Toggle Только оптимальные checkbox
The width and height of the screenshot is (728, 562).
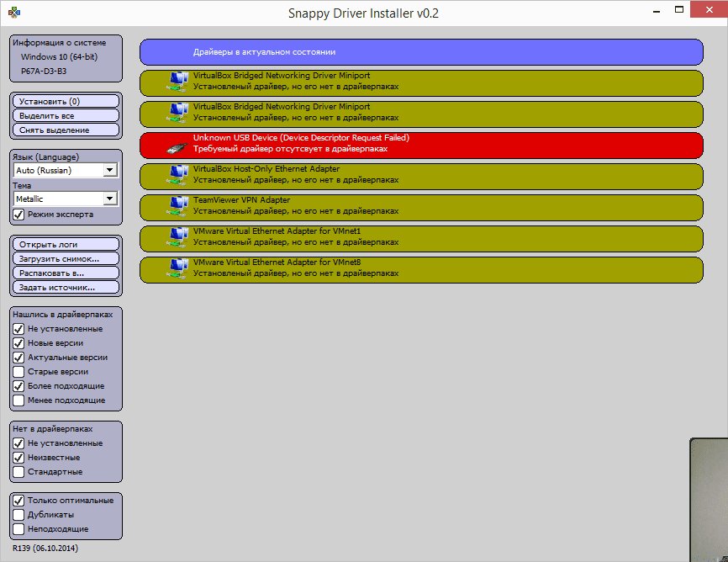coord(18,501)
